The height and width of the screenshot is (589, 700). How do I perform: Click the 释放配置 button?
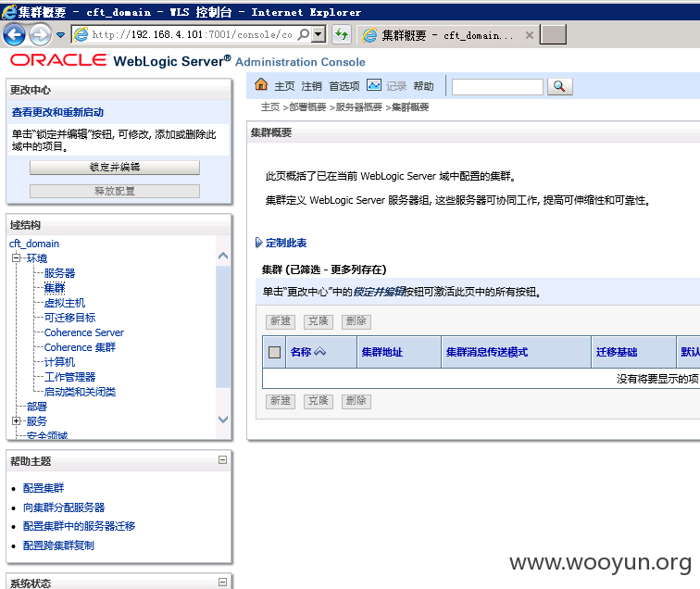coord(115,191)
